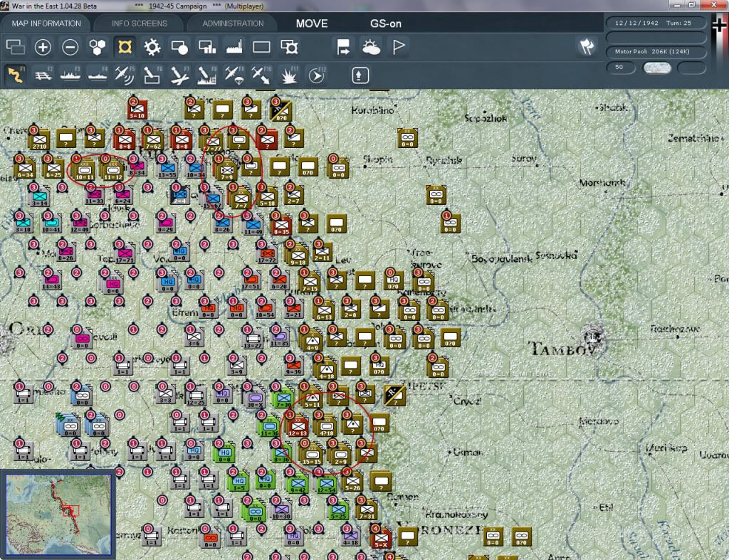Select F9 air transport parachute icon
This screenshot has height=560, width=729.
click(234, 75)
